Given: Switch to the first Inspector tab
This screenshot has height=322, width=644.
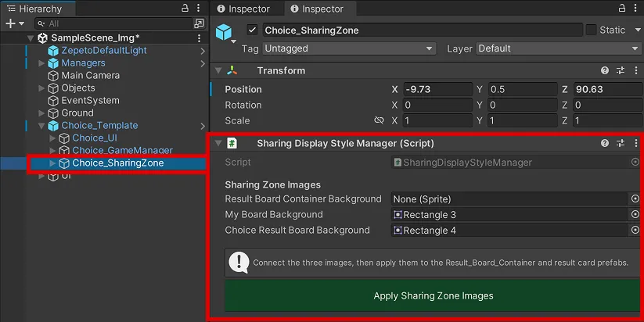Looking at the screenshot, I should click(x=243, y=9).
